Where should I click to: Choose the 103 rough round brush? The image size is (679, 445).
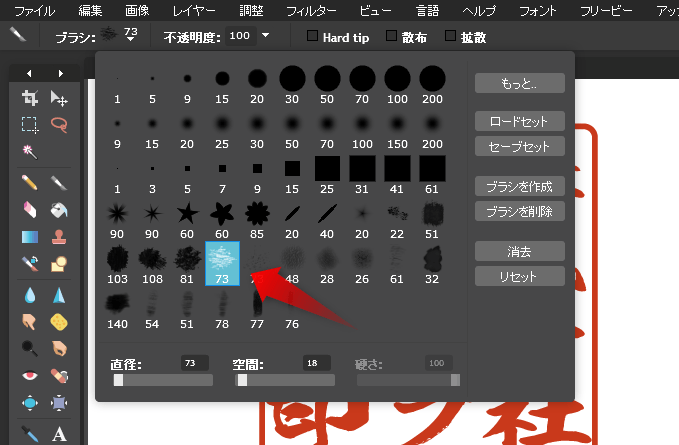[117, 265]
